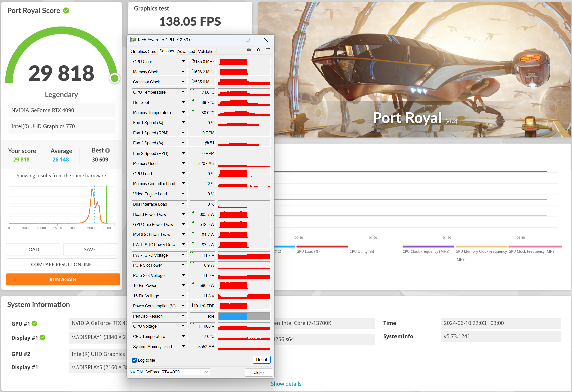Toggle the Log to file checkbox
This screenshot has height=392, width=572.
click(x=134, y=360)
